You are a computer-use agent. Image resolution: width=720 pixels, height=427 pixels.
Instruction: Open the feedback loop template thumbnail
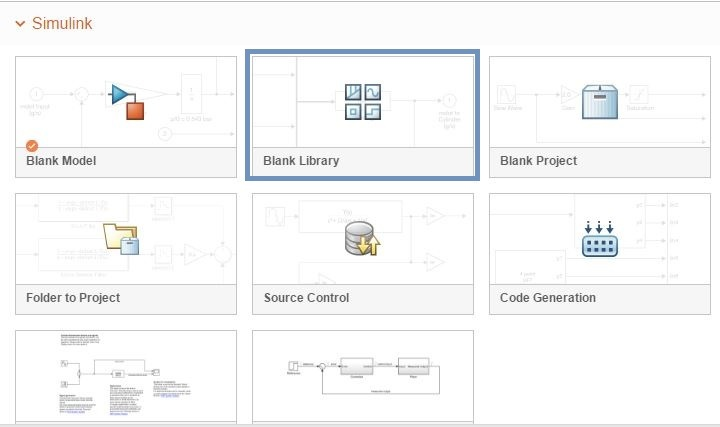tap(363, 376)
